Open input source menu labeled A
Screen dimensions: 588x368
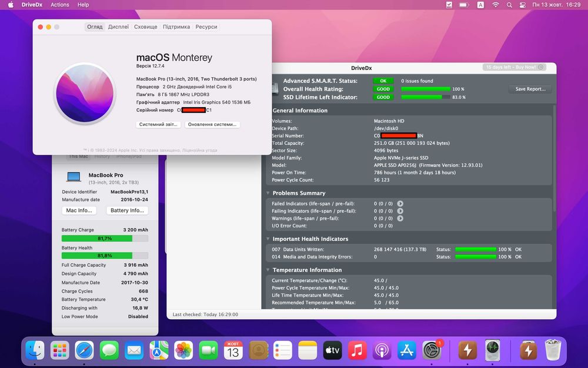pyautogui.click(x=480, y=5)
